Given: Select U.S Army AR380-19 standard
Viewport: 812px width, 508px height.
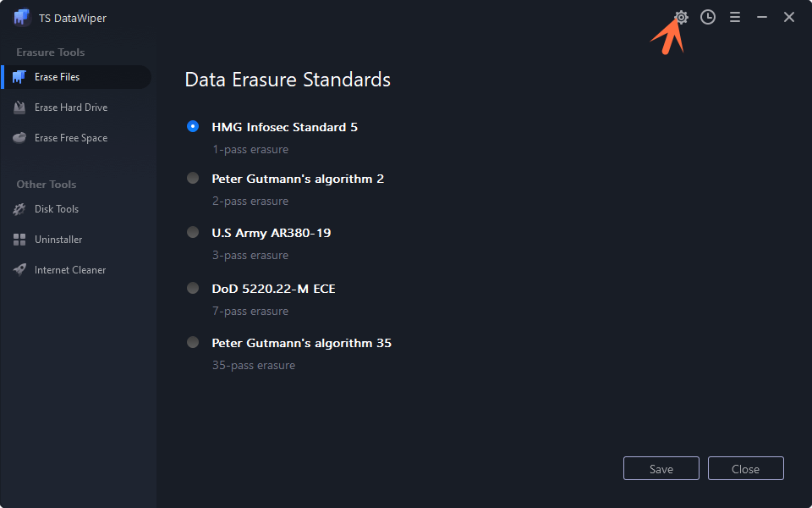Looking at the screenshot, I should pos(193,232).
